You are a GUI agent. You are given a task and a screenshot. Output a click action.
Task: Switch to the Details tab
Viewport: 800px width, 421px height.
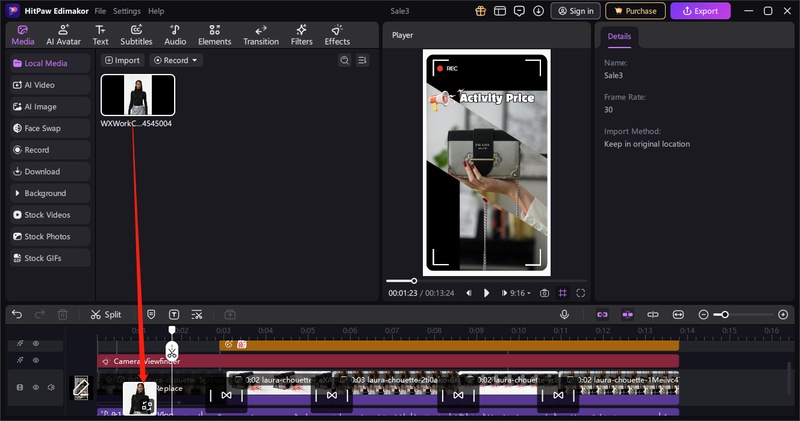[x=619, y=36]
